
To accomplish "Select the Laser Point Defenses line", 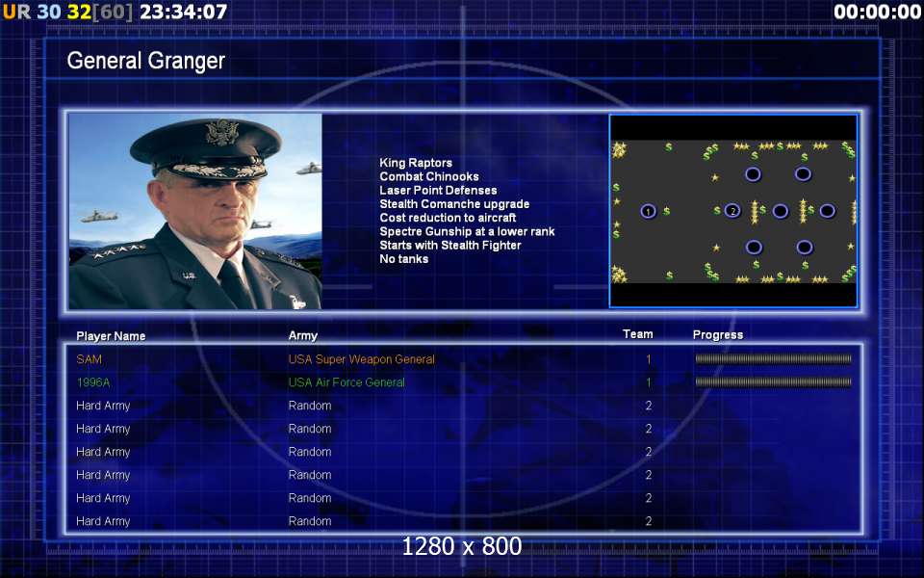I will coord(438,190).
